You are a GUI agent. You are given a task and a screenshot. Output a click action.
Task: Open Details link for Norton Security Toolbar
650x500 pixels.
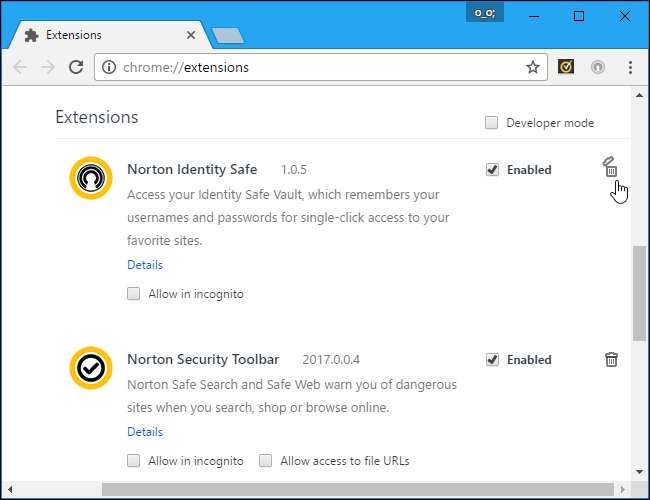[145, 432]
